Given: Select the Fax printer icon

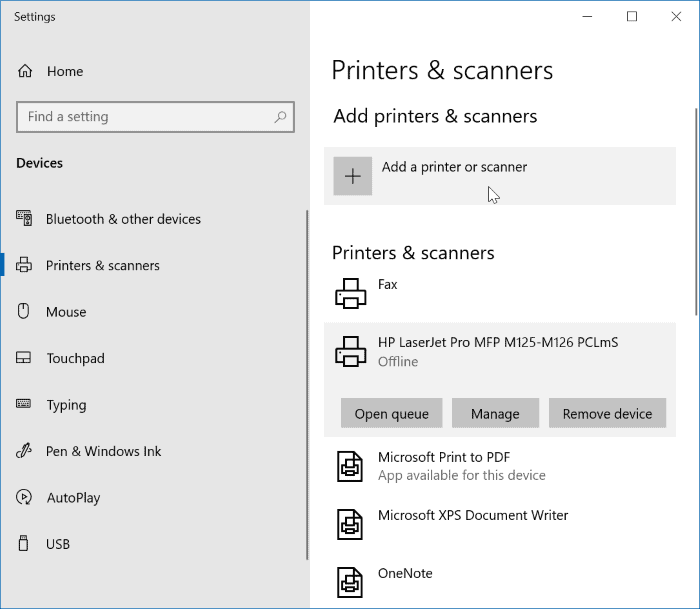Looking at the screenshot, I should [x=350, y=292].
